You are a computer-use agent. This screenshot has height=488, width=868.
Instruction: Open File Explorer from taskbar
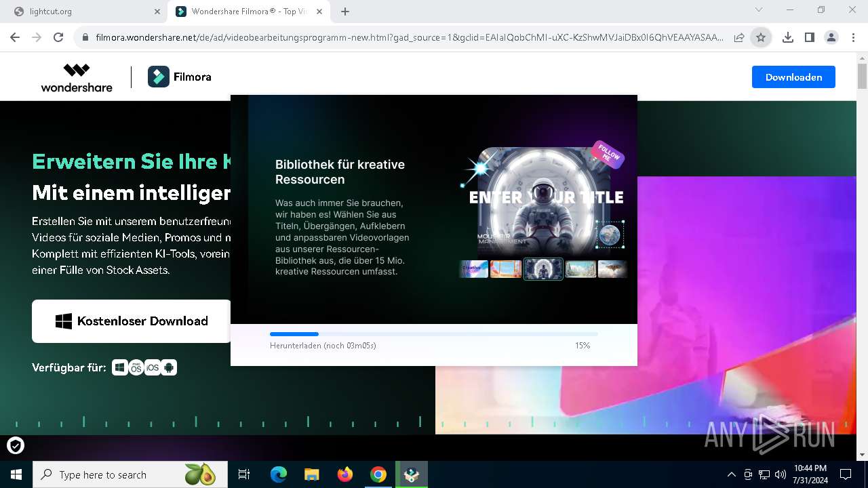(312, 474)
